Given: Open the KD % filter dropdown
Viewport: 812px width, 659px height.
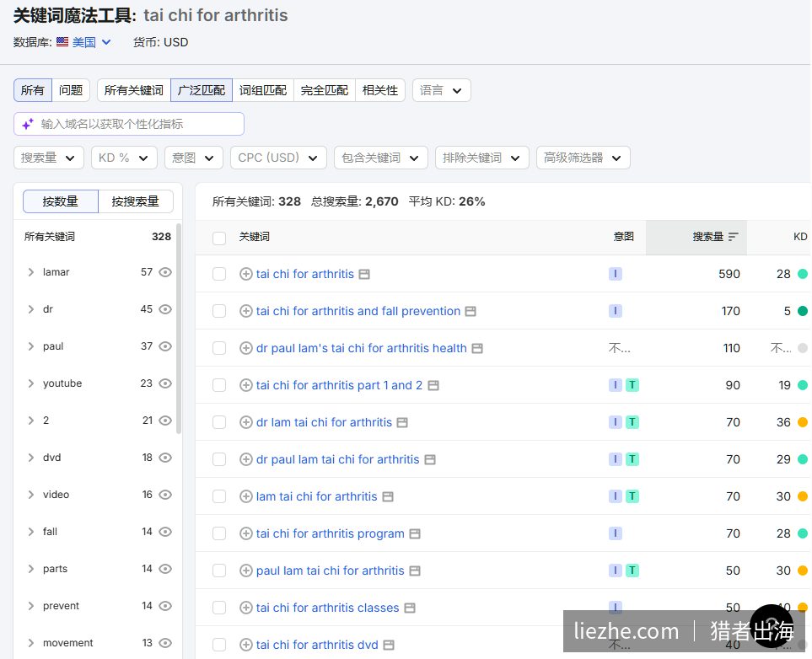Looking at the screenshot, I should [124, 158].
